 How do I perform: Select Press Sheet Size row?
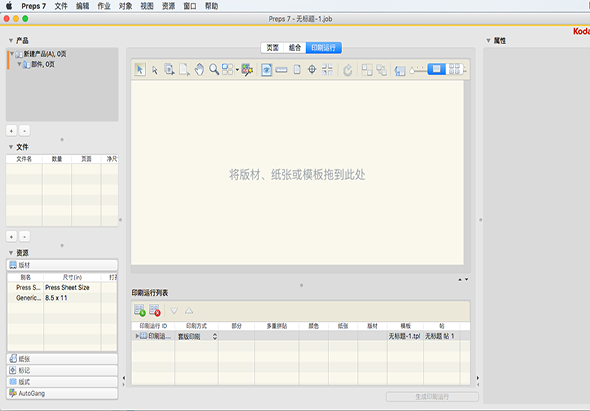tap(62, 288)
